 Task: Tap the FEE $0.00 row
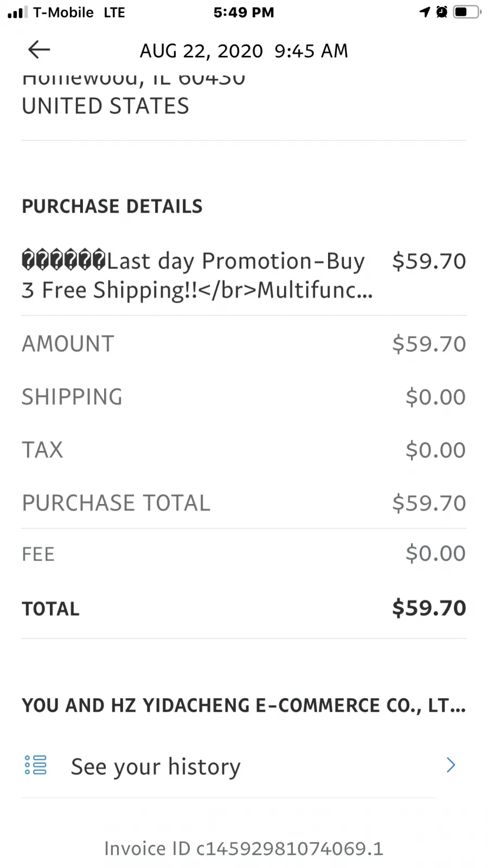click(244, 554)
